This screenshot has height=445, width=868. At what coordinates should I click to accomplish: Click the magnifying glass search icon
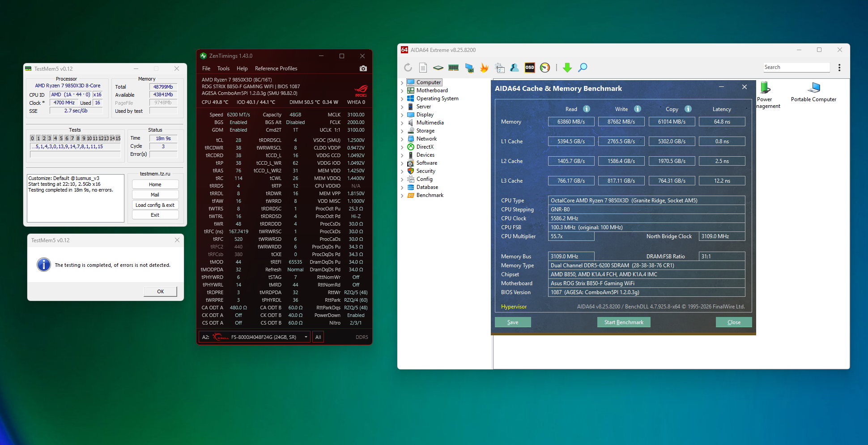583,68
